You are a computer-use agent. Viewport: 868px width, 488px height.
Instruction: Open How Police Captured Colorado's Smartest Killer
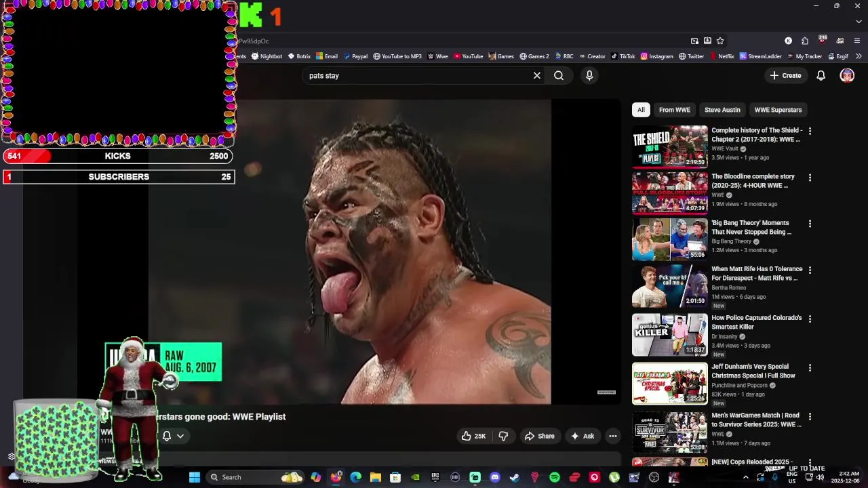tap(757, 322)
